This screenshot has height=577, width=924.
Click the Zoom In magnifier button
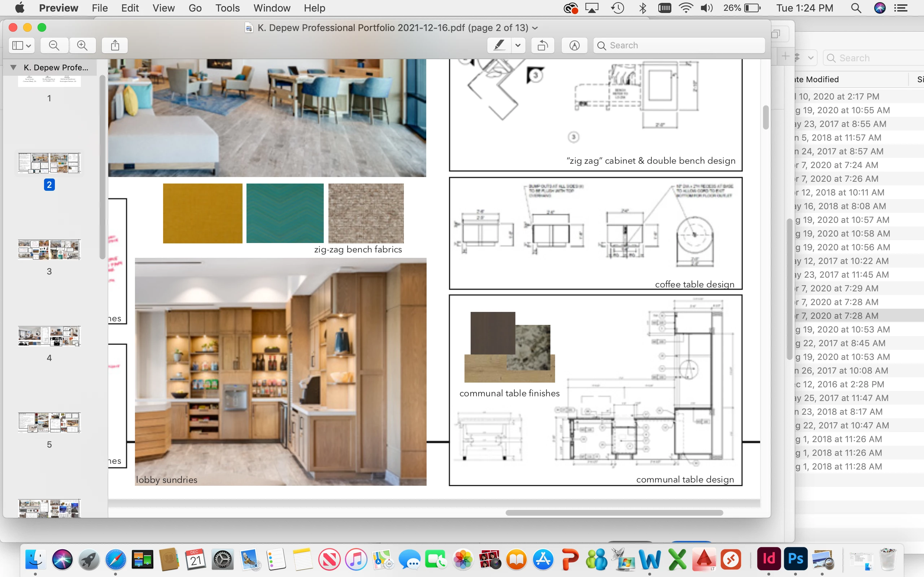(x=82, y=45)
